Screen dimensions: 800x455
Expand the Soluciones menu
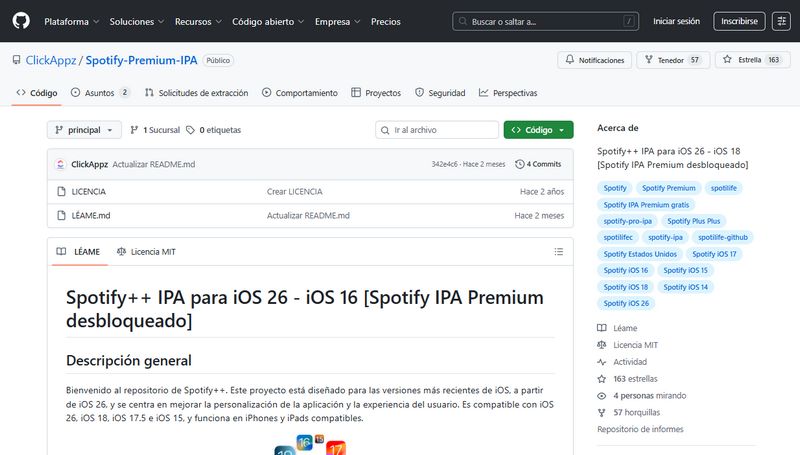point(137,21)
